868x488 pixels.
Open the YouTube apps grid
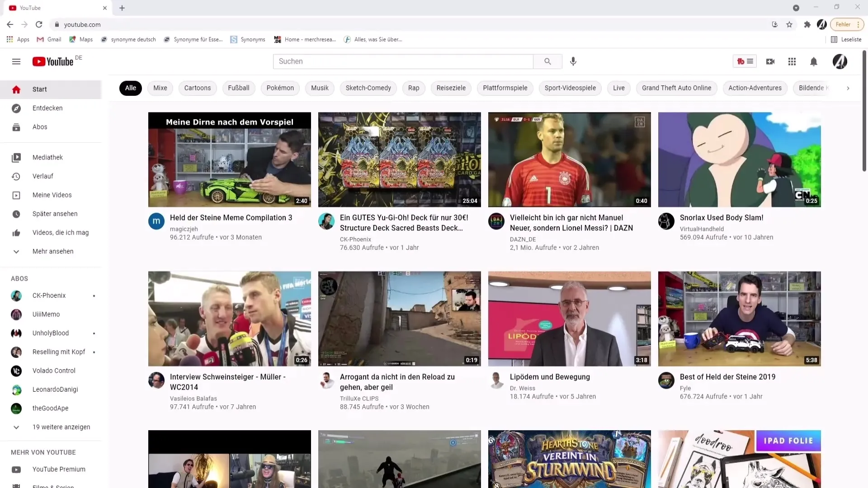792,61
